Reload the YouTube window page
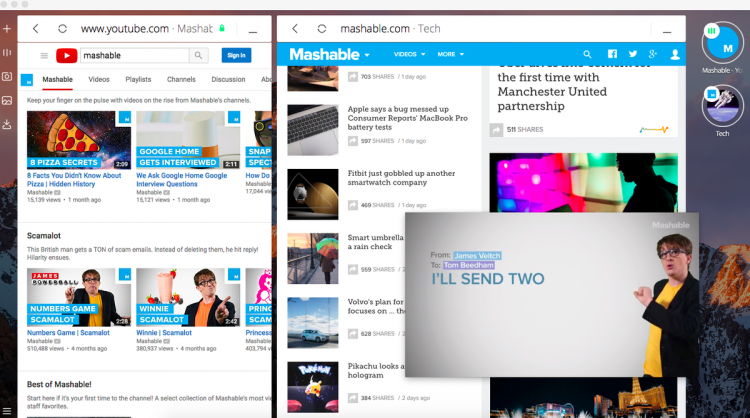This screenshot has height=418, width=750. click(62, 29)
